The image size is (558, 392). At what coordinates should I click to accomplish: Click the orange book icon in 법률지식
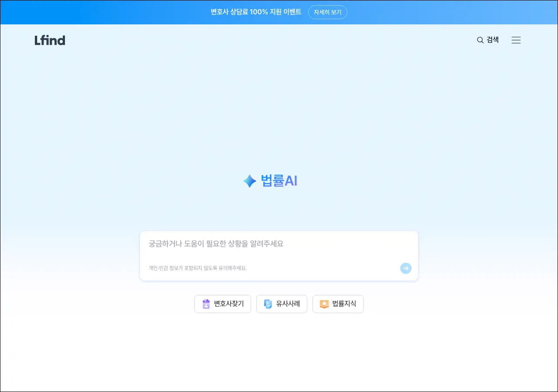point(324,304)
